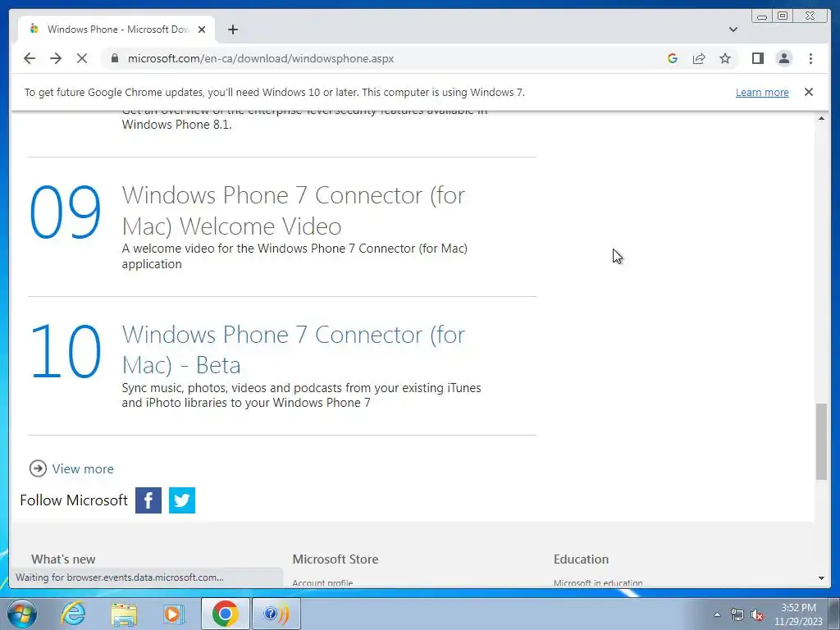Open the Learn more link in infobar

[x=762, y=92]
